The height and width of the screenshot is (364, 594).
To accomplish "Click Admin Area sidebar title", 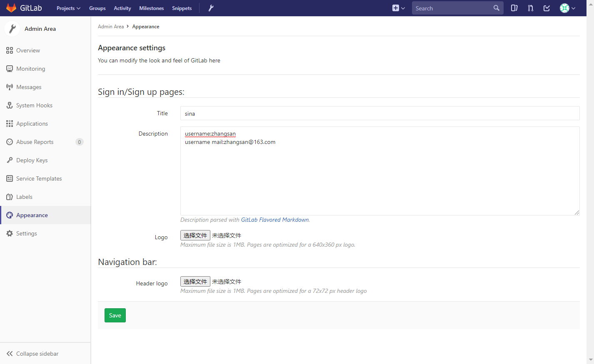I will 40,29.
